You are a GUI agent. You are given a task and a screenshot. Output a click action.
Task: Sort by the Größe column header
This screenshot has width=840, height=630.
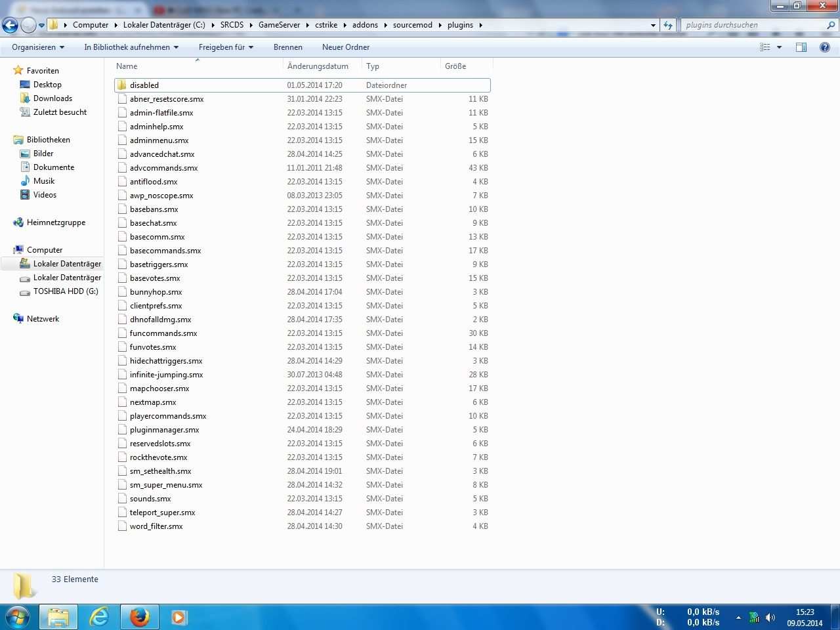[x=455, y=66]
